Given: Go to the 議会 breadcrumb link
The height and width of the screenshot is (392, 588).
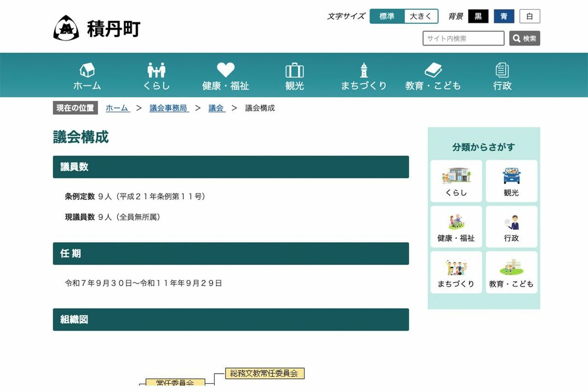Looking at the screenshot, I should pos(217,108).
